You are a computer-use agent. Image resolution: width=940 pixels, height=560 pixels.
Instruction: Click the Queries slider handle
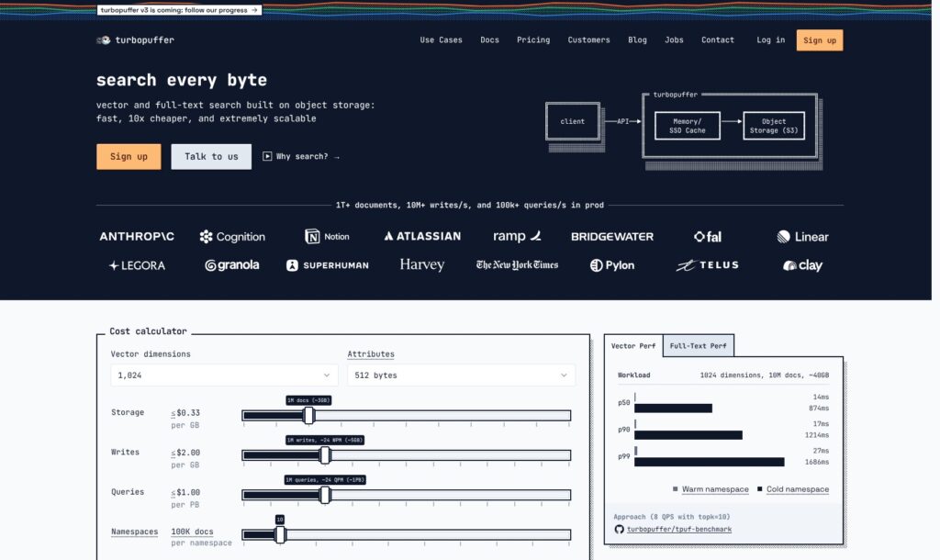pos(325,495)
